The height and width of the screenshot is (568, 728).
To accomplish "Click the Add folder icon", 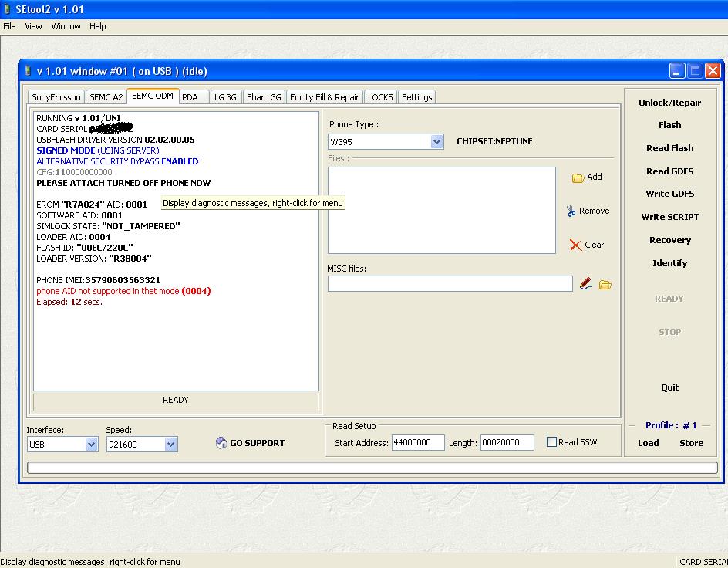I will tap(578, 177).
